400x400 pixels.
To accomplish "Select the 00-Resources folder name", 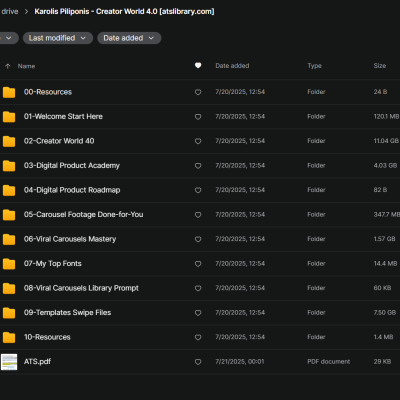I will (48, 92).
